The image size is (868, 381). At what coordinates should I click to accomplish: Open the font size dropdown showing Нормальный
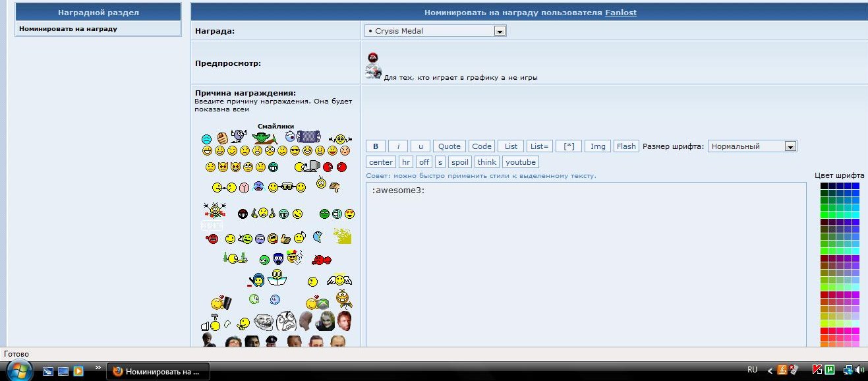[790, 146]
